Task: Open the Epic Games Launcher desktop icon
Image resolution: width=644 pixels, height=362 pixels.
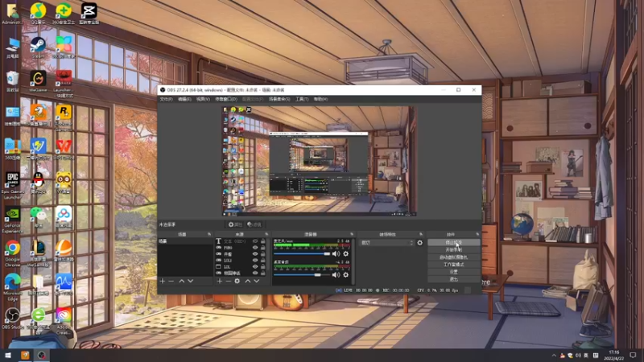Action: pyautogui.click(x=13, y=186)
